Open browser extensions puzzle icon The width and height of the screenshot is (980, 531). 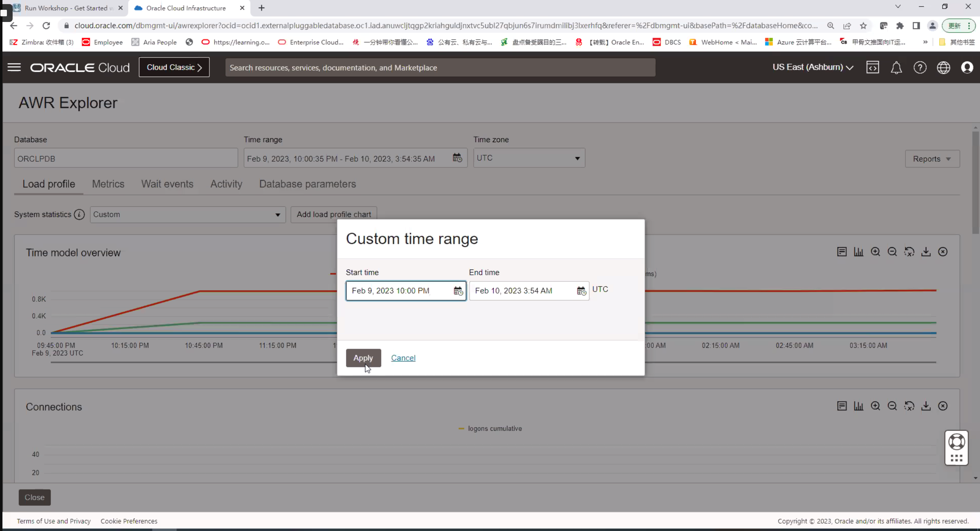900,26
